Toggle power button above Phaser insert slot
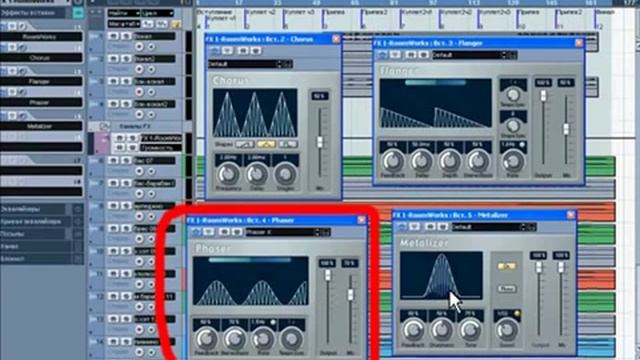The image size is (640, 360). 4,93
